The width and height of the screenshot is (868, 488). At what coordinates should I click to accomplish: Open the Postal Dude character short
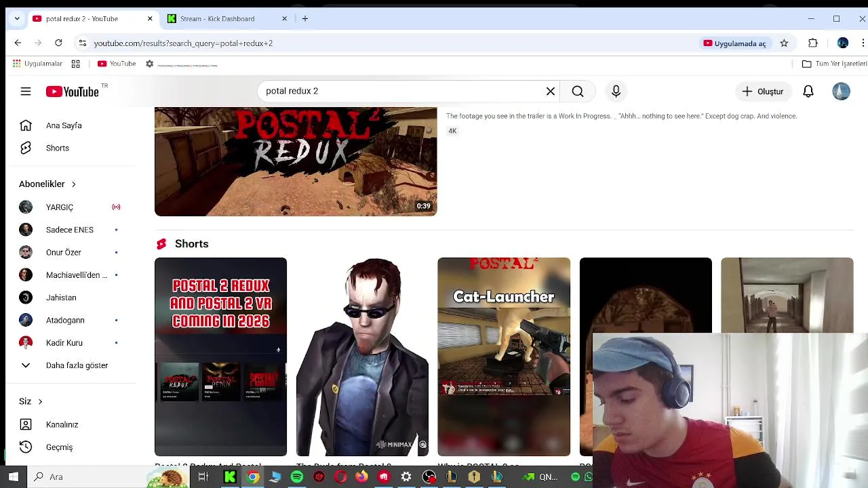pos(362,357)
